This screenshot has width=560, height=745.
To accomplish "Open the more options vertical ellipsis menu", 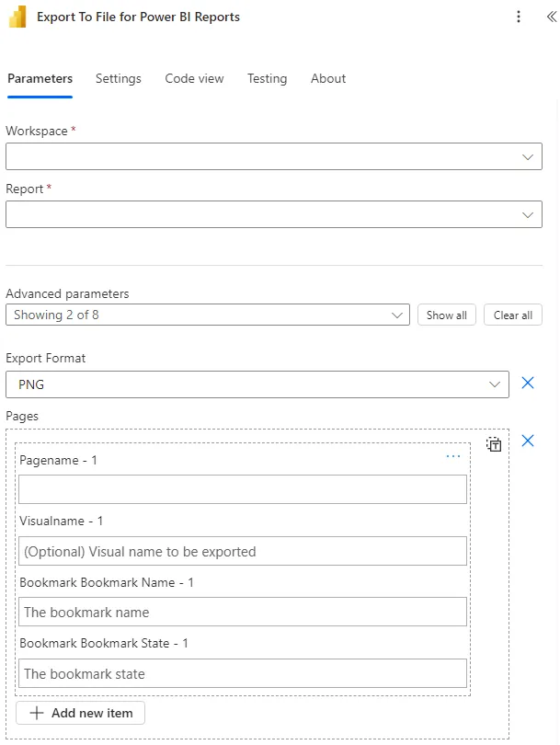I will pos(518,17).
